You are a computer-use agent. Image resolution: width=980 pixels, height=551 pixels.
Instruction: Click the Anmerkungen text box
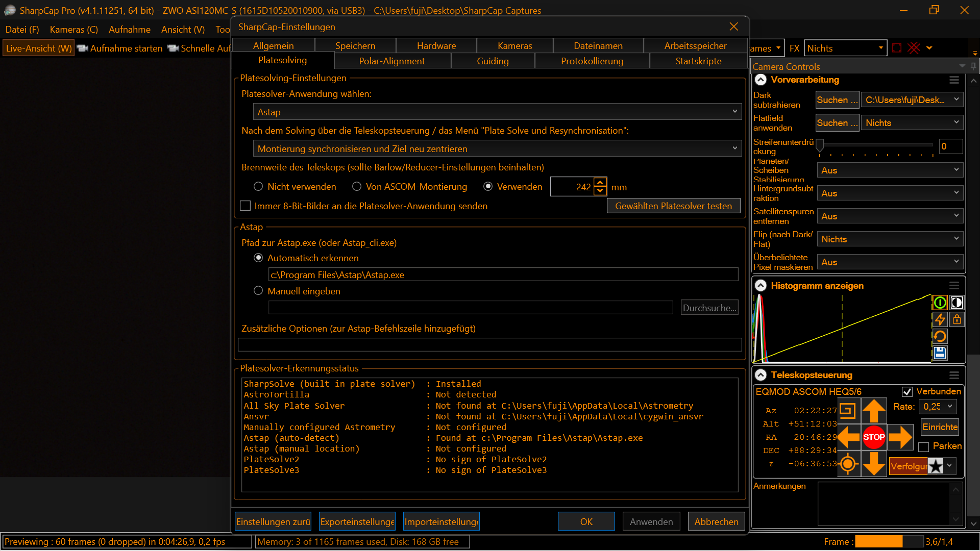884,504
